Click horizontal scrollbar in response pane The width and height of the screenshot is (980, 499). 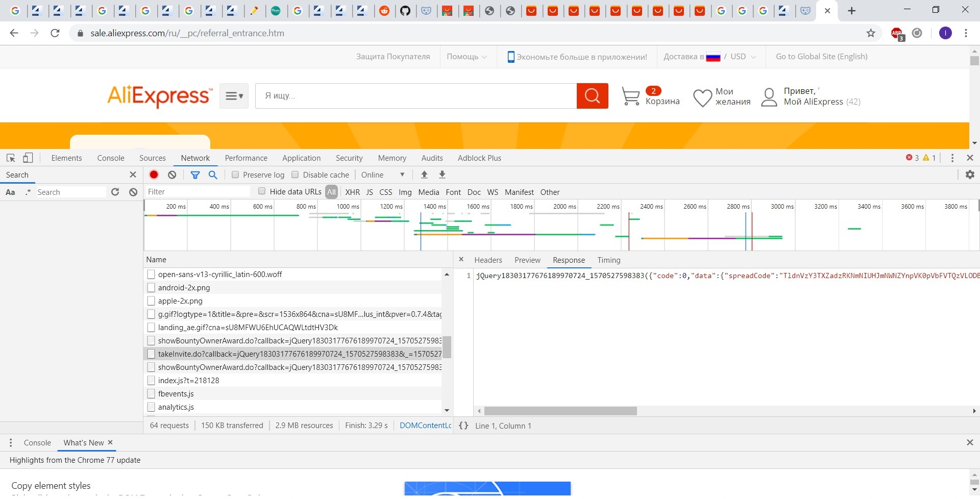point(560,411)
